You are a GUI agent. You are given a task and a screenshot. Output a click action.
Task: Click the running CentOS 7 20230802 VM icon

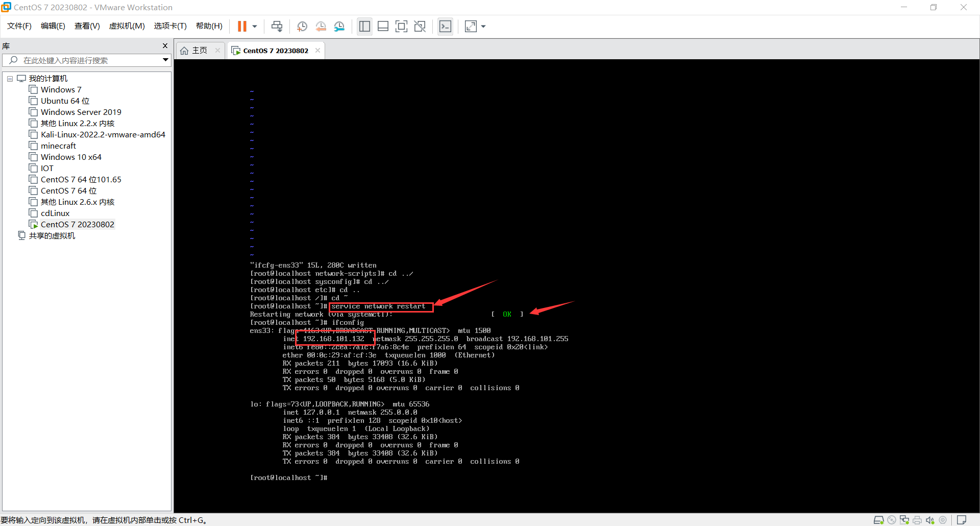(x=33, y=225)
